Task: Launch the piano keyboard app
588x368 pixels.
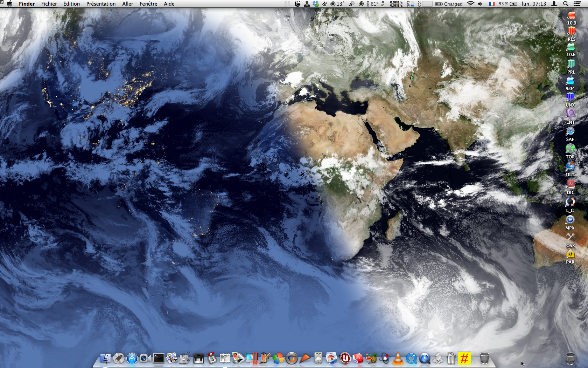Action: point(198,358)
